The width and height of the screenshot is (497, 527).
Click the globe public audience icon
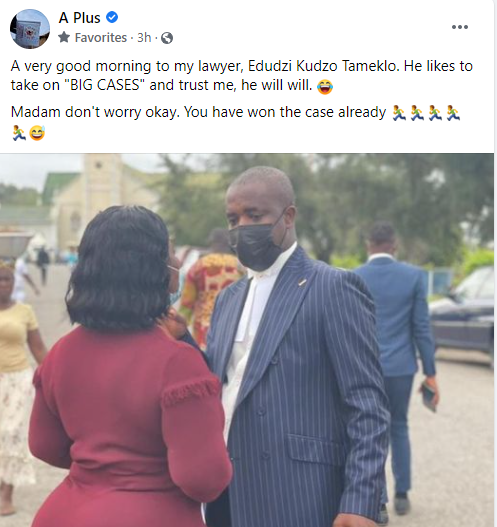click(x=167, y=38)
